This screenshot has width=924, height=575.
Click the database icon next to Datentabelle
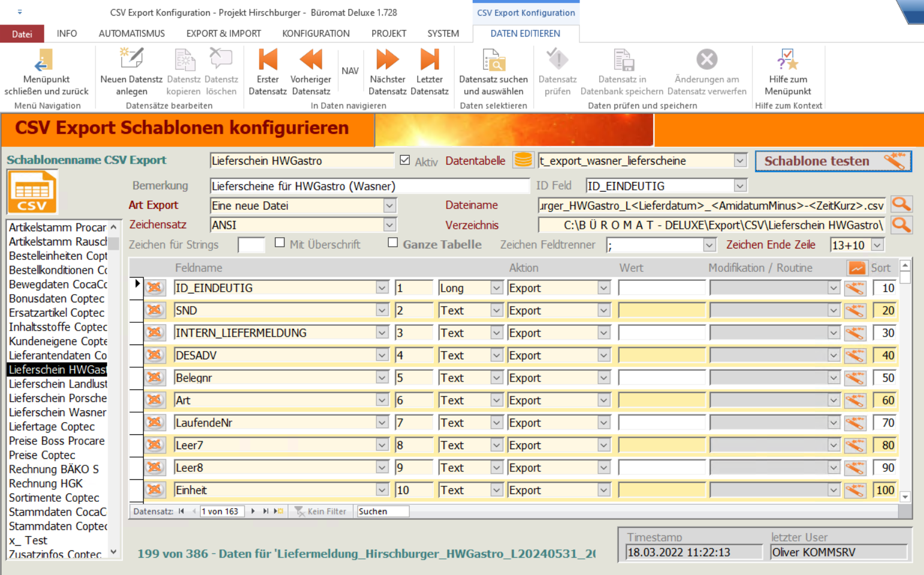click(523, 161)
